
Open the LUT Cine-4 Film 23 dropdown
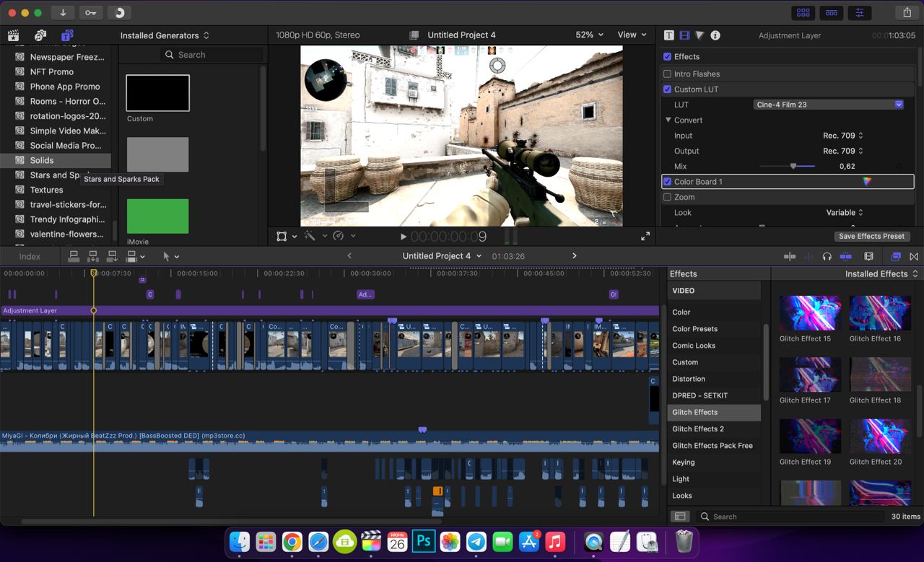coord(828,105)
